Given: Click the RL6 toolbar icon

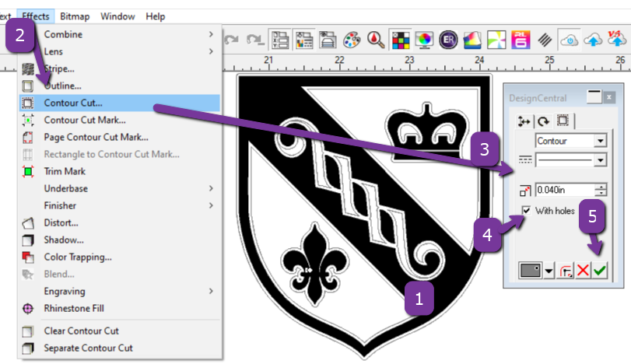Looking at the screenshot, I should (x=520, y=40).
